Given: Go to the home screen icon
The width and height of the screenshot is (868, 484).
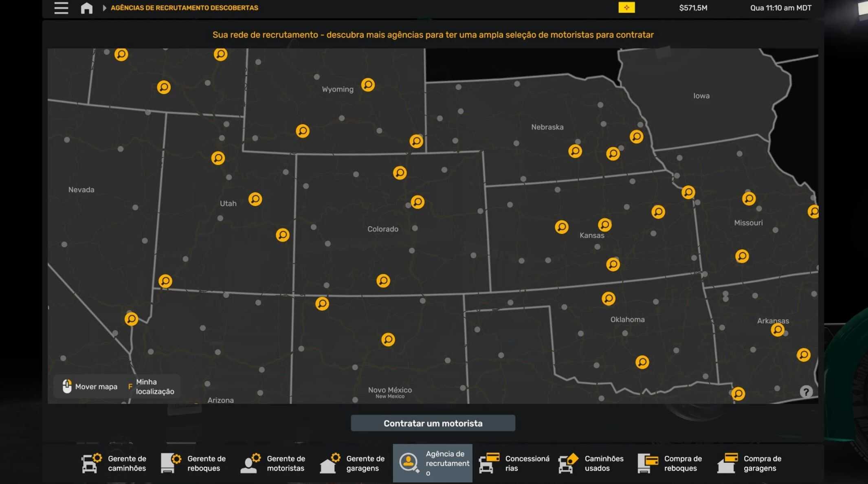Looking at the screenshot, I should click(86, 8).
